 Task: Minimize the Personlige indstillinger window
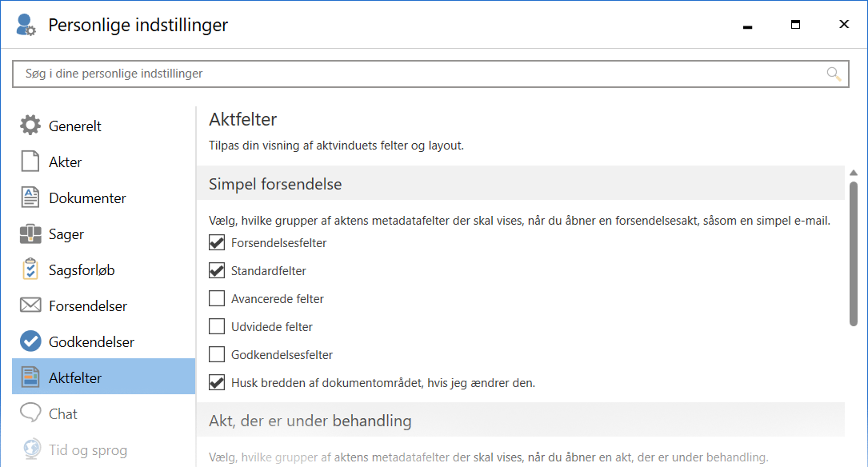point(747,26)
